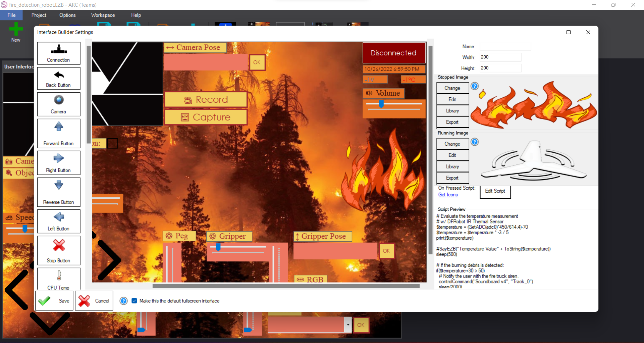Add the Camera control from the palette
644x343 pixels.
coord(59,104)
